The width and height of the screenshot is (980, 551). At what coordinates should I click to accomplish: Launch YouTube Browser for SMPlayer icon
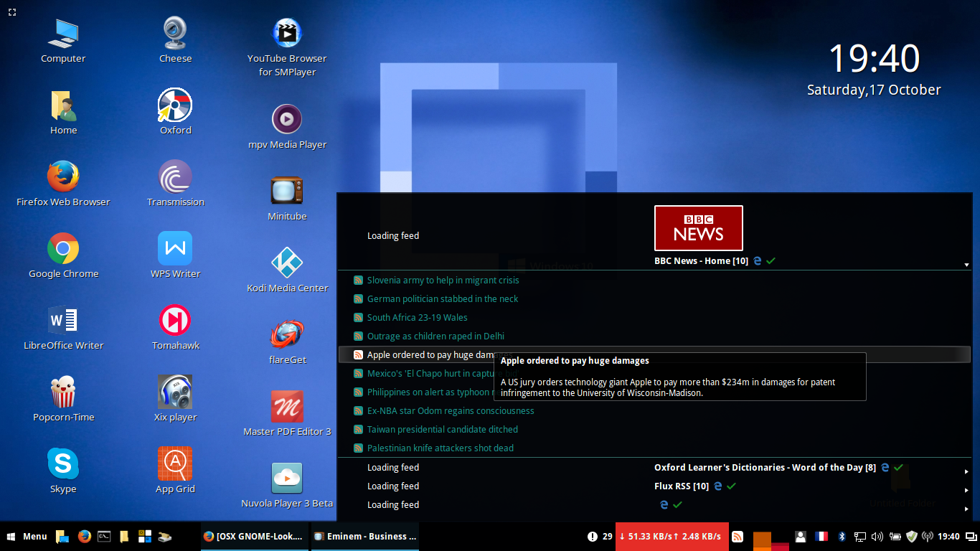point(287,47)
